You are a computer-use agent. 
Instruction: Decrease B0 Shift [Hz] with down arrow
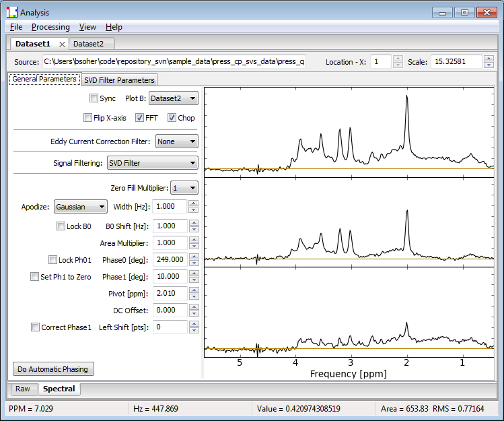[194, 229]
